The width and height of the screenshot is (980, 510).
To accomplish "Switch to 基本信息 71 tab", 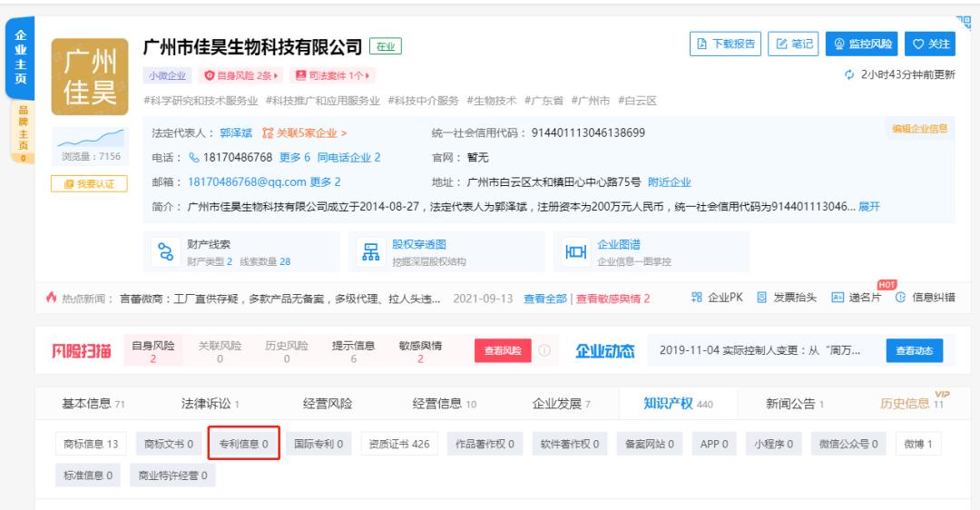I will [x=93, y=404].
